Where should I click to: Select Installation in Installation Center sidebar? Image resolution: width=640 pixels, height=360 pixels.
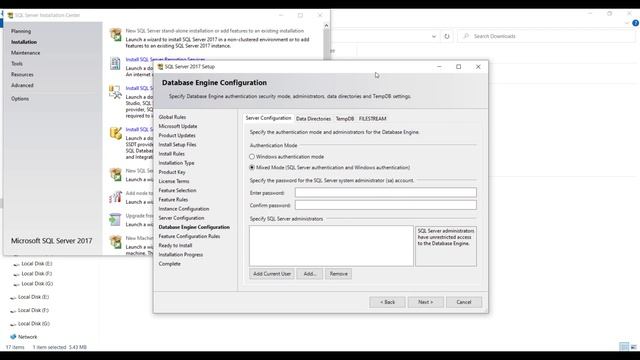24,42
